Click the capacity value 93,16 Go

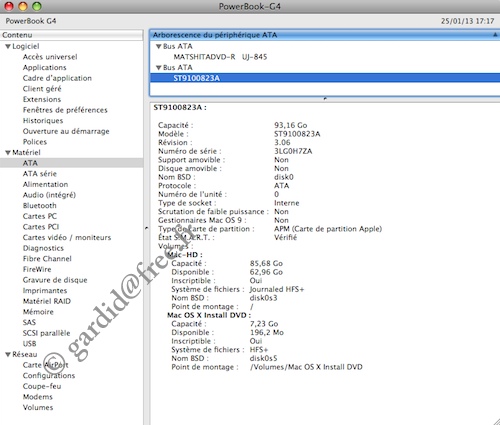[x=291, y=125]
